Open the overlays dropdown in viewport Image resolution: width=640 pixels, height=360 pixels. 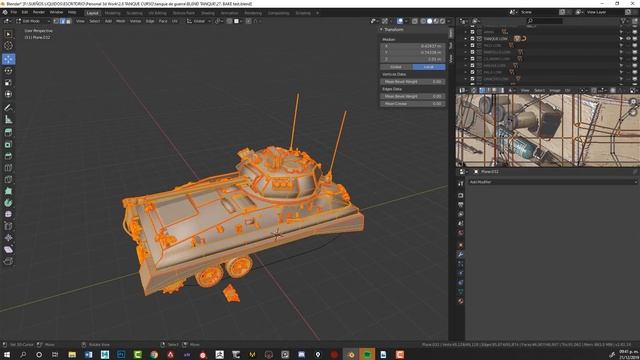coord(406,21)
